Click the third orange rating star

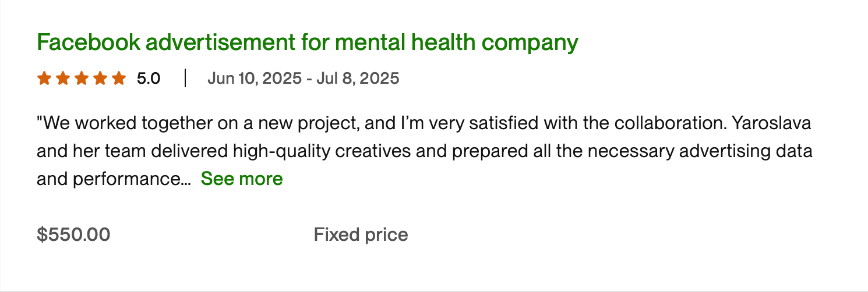pos(81,78)
